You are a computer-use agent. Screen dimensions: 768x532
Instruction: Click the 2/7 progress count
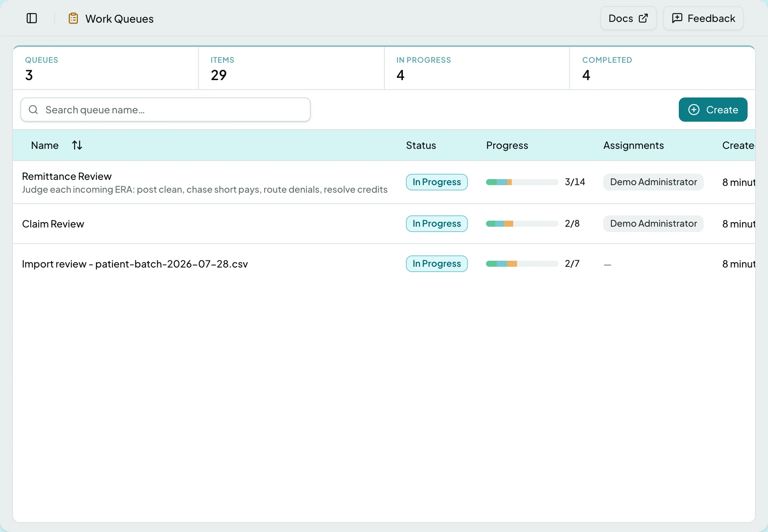[x=572, y=264]
